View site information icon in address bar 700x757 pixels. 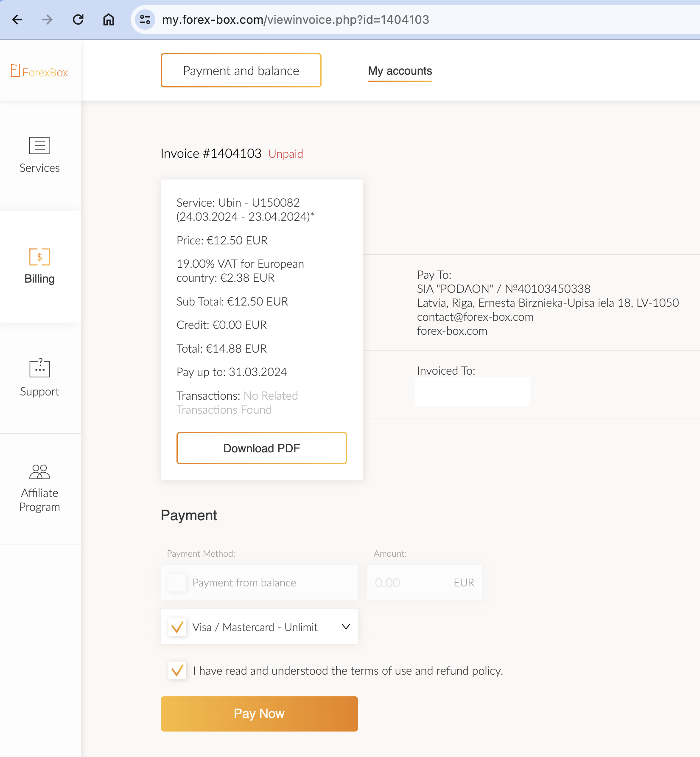[x=145, y=20]
